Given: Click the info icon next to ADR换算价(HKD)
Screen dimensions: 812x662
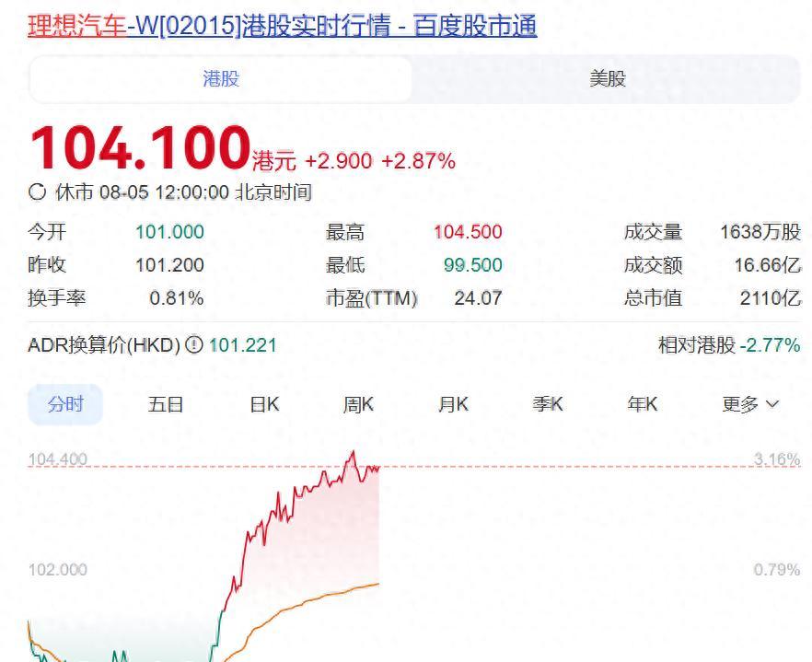Looking at the screenshot, I should [x=193, y=344].
